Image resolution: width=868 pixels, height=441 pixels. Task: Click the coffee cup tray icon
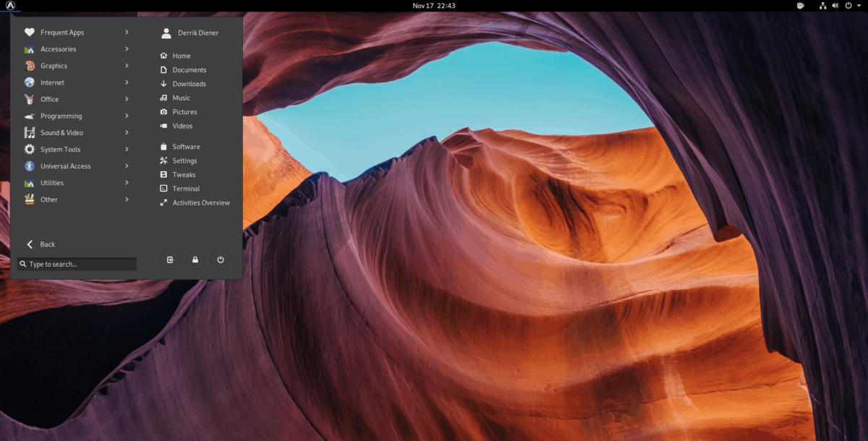tap(800, 6)
